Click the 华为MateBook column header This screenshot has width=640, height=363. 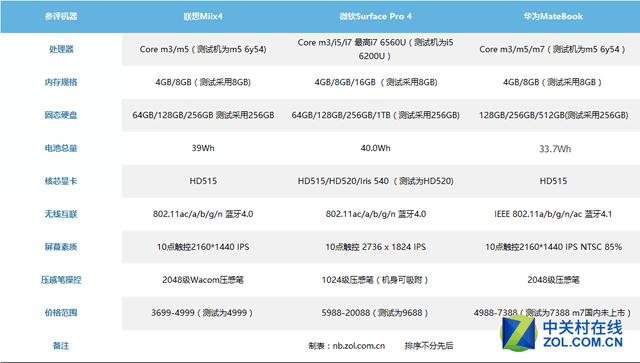553,16
